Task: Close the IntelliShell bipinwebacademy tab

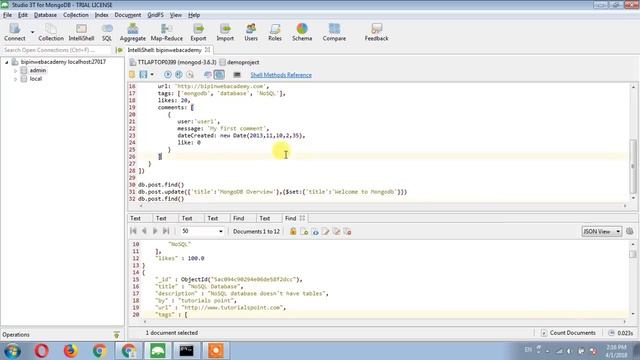Action: 207,50
